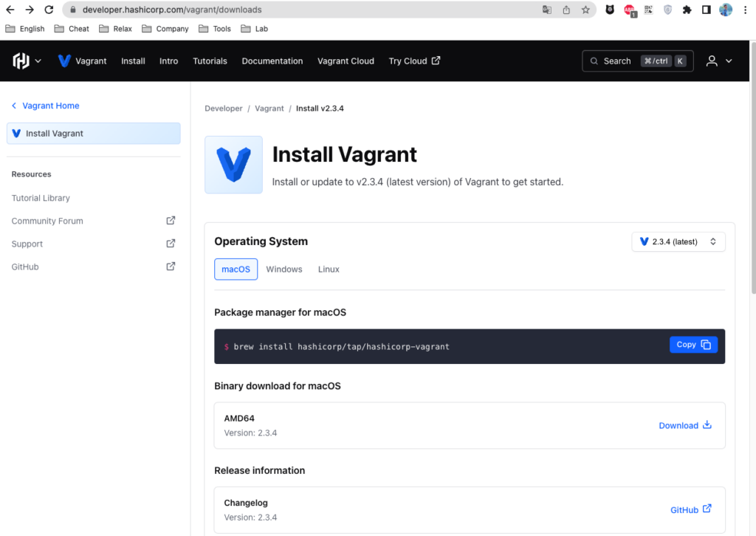Click the translate page icon in address bar
The image size is (756, 536).
click(x=547, y=10)
